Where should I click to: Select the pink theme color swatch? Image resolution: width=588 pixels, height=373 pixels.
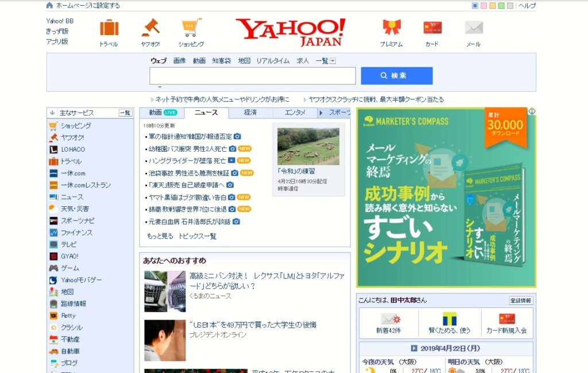[483, 6]
